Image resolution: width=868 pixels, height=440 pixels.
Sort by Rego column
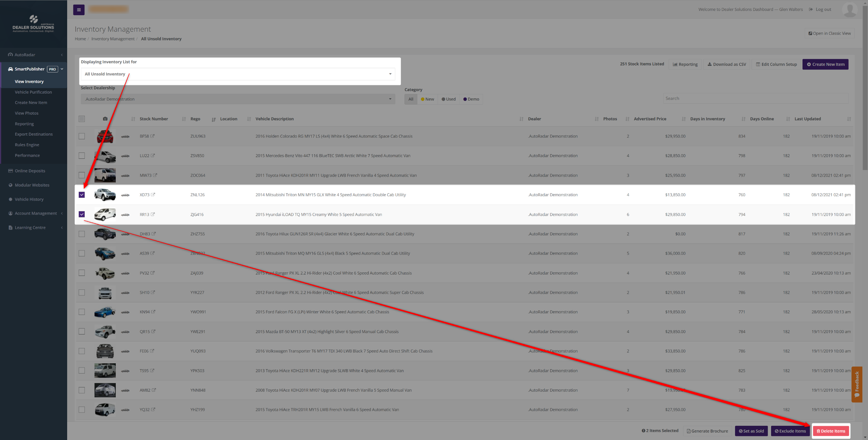214,119
